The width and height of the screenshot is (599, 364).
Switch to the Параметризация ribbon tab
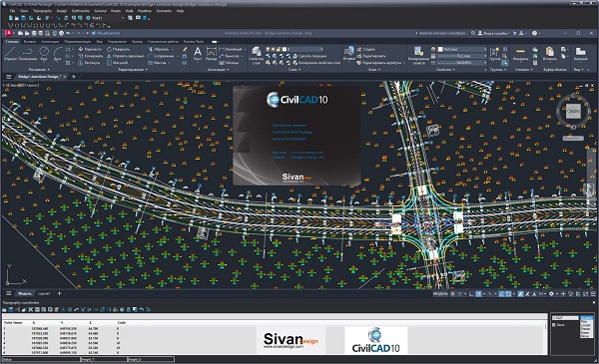click(78, 41)
